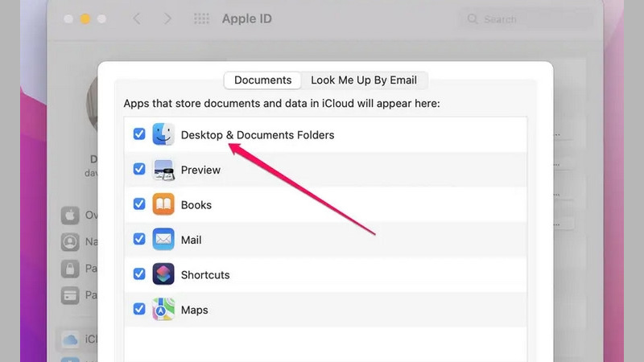Click the Shortcuts app icon
644x362 pixels.
tap(163, 274)
